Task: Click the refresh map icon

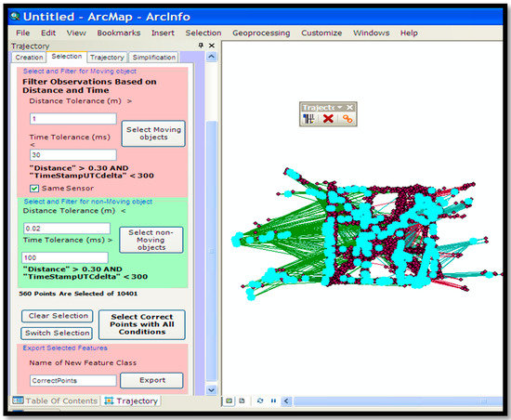Action: click(x=260, y=400)
